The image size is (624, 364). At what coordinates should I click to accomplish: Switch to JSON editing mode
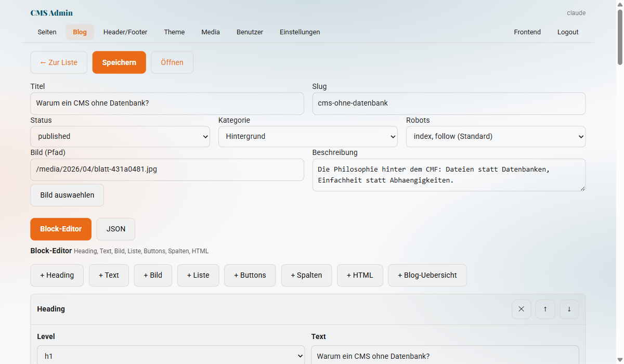pos(115,229)
